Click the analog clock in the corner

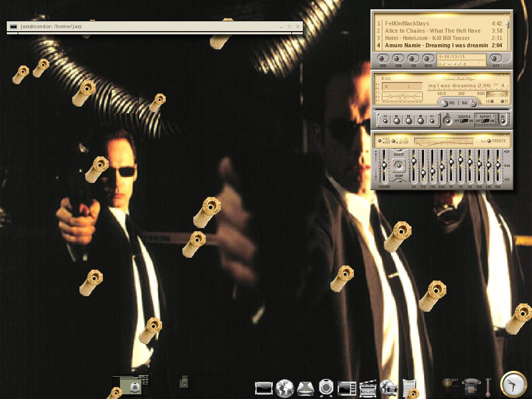[513, 384]
